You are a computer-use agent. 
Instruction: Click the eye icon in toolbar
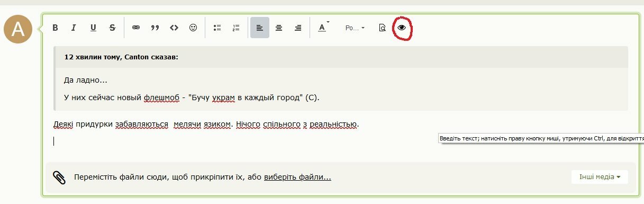coord(402,28)
